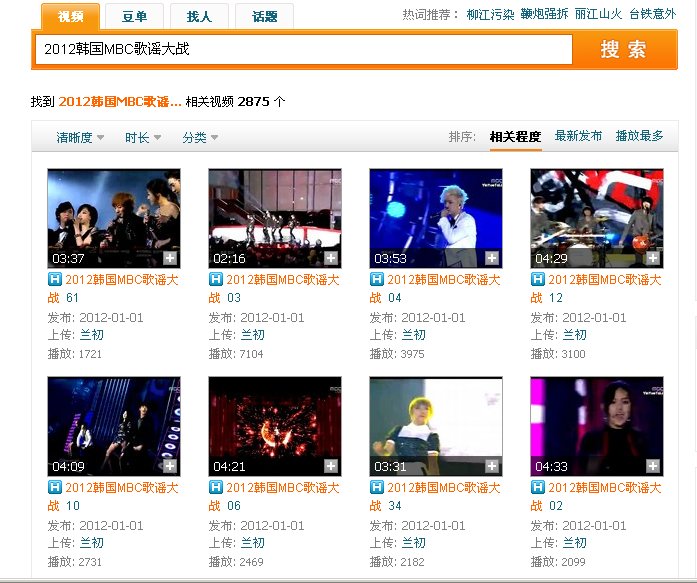This screenshot has height=583, width=697.
Task: Play the 03:53 video thumbnail
Action: [436, 218]
